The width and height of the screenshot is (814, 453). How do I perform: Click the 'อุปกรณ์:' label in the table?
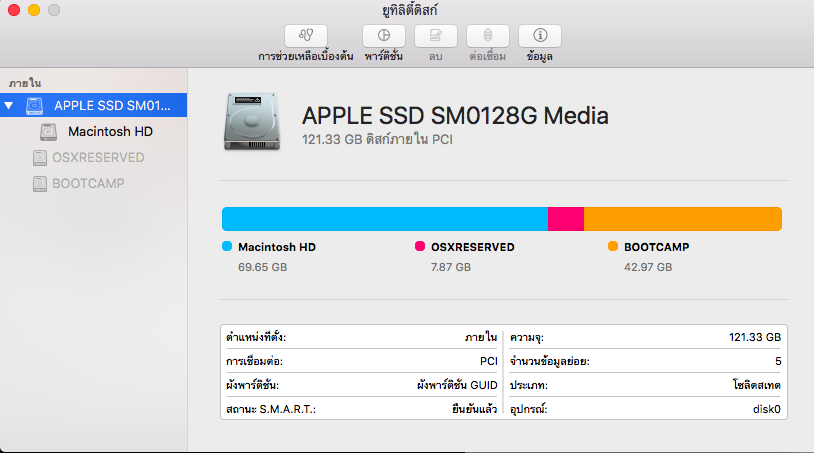pos(528,409)
